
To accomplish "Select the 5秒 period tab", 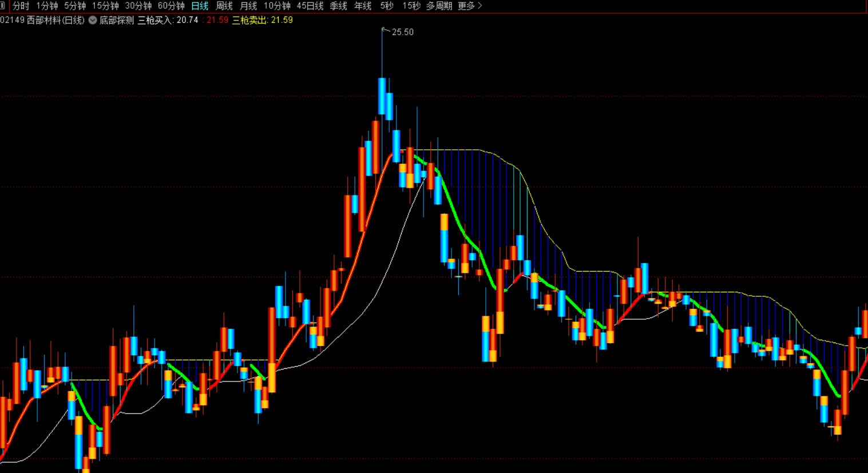I will 387,6.
